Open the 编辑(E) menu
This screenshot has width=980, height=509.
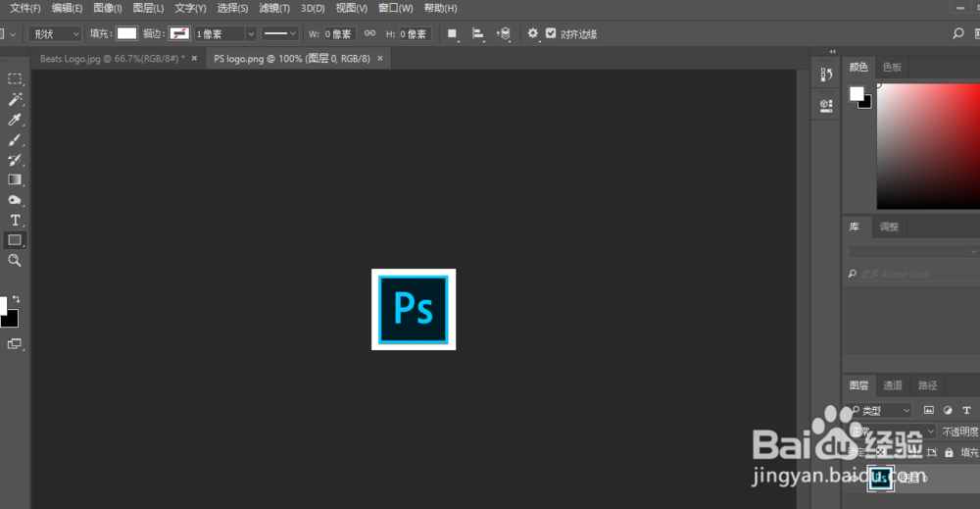click(67, 8)
